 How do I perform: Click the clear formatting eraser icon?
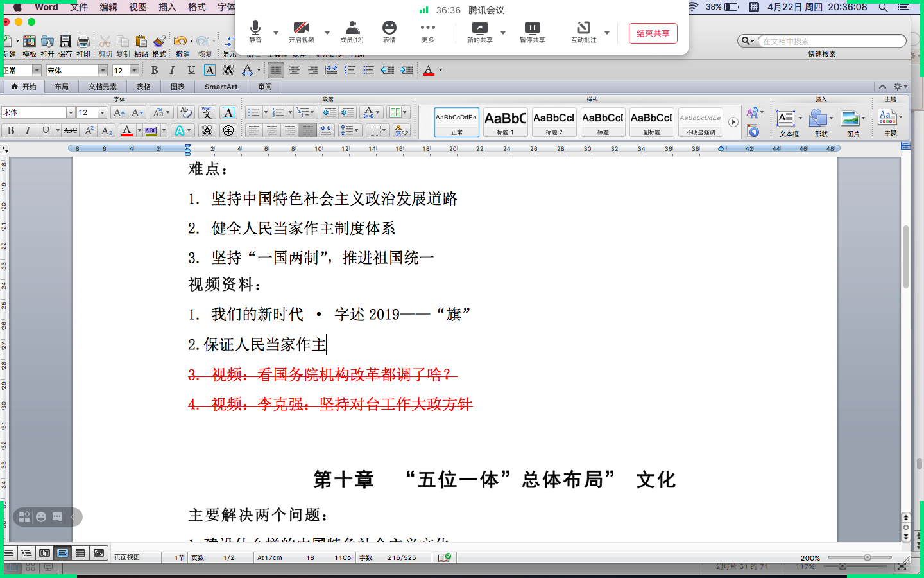pyautogui.click(x=185, y=113)
